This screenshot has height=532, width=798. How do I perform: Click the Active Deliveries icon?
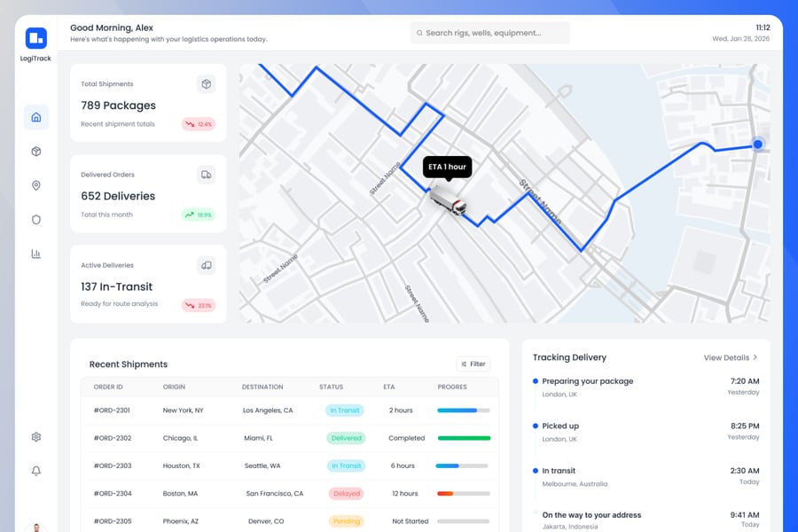[206, 265]
